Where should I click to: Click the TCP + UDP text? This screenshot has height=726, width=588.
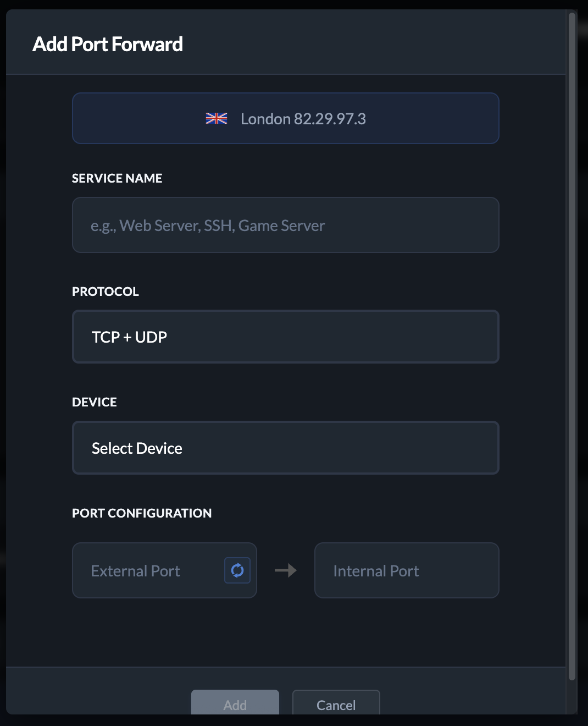(x=129, y=337)
